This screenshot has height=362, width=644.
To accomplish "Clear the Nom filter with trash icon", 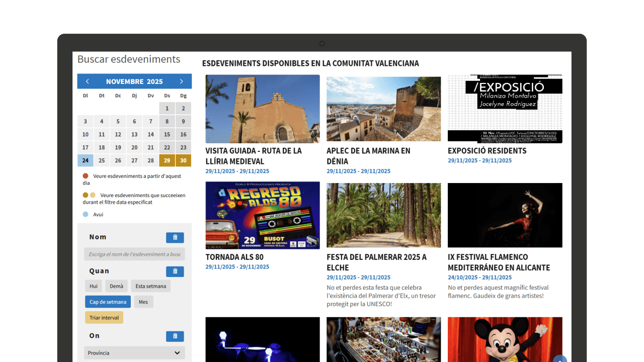I will tap(175, 237).
